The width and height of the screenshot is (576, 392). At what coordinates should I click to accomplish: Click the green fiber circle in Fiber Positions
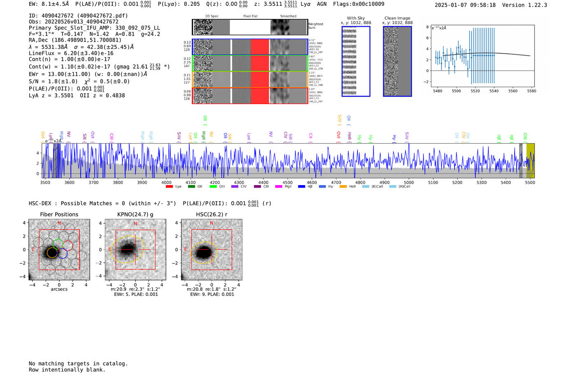pos(58,244)
